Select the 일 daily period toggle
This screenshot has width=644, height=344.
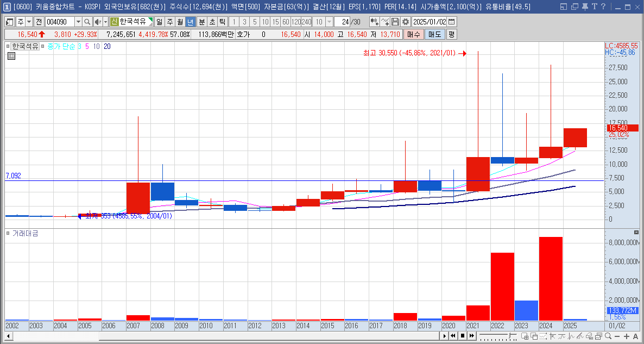pos(159,22)
